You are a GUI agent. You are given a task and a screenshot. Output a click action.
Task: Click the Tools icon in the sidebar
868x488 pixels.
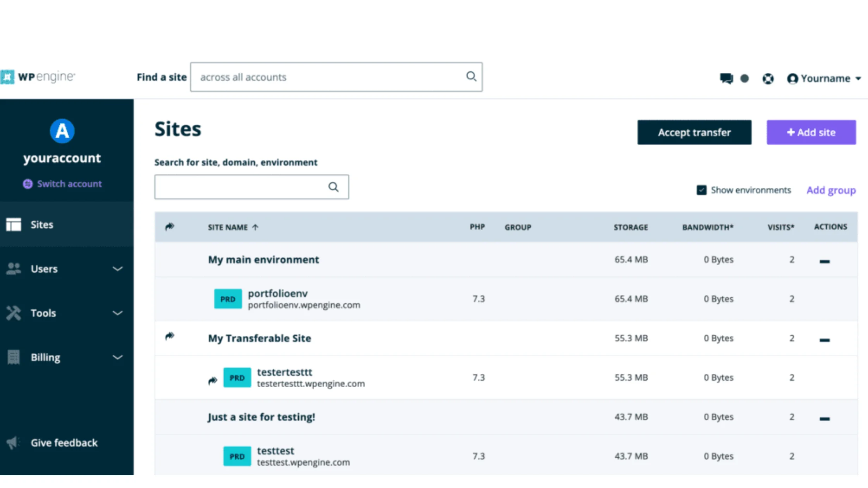tap(14, 313)
